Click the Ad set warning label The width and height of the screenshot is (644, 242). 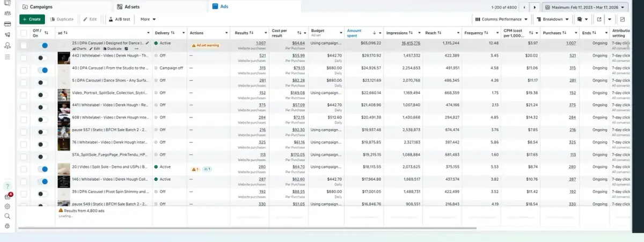click(x=206, y=46)
